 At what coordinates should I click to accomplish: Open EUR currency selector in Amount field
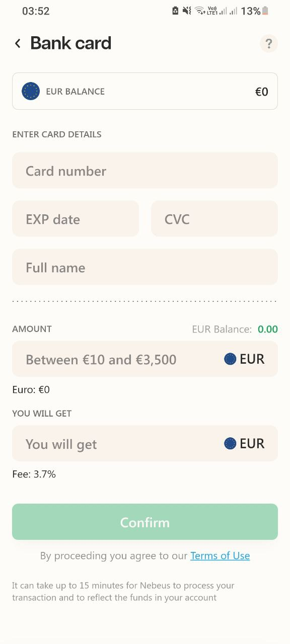coord(244,359)
